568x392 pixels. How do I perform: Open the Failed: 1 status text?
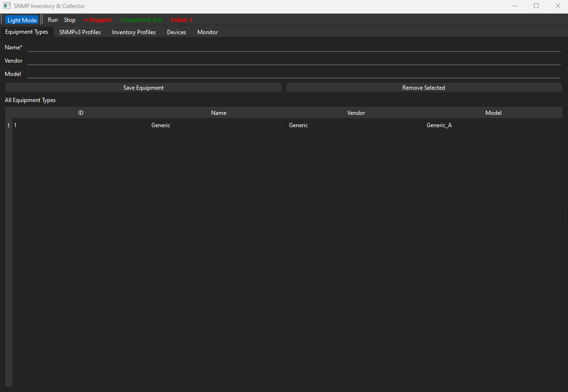coord(181,19)
